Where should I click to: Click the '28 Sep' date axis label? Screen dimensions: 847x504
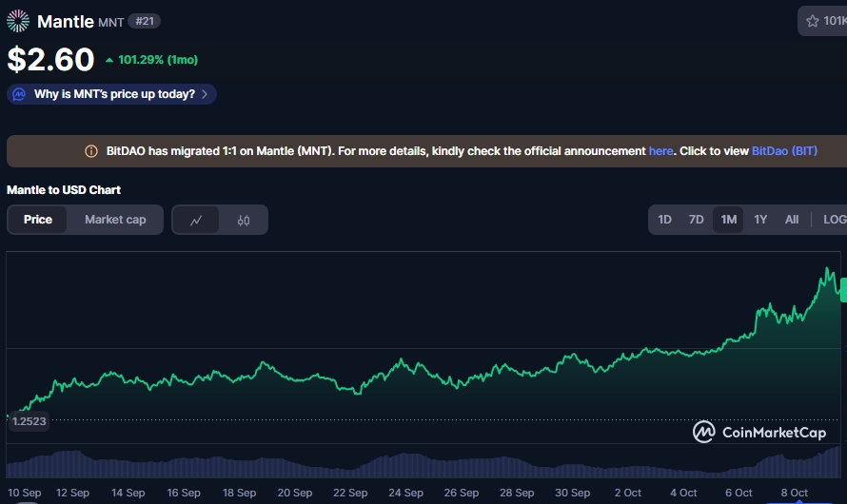tap(517, 493)
